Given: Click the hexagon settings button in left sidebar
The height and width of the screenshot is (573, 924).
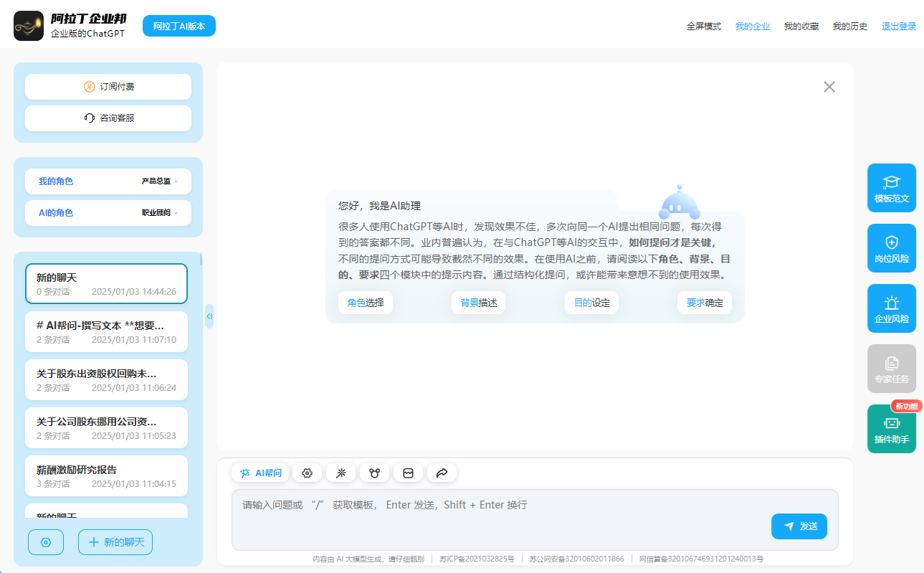Looking at the screenshot, I should point(46,542).
